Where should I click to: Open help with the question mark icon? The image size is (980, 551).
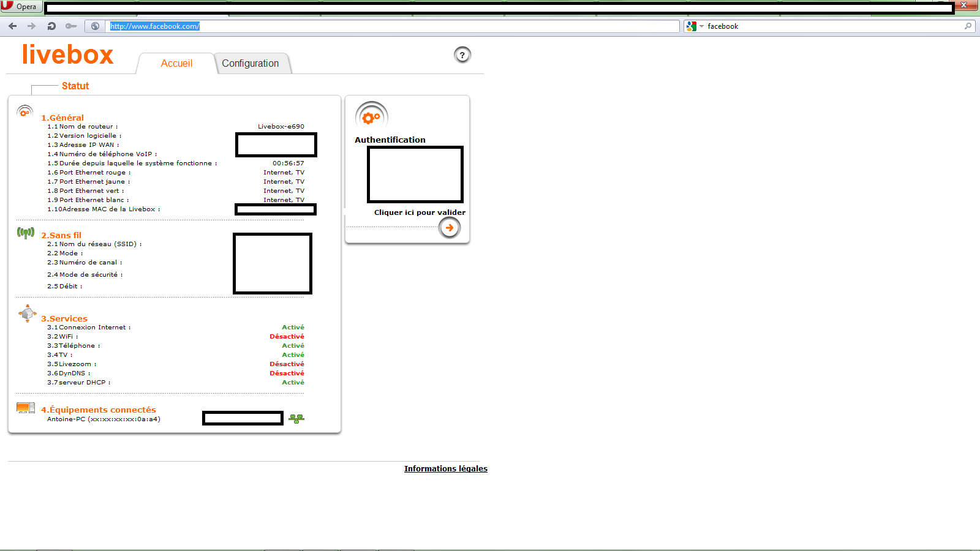click(x=462, y=55)
